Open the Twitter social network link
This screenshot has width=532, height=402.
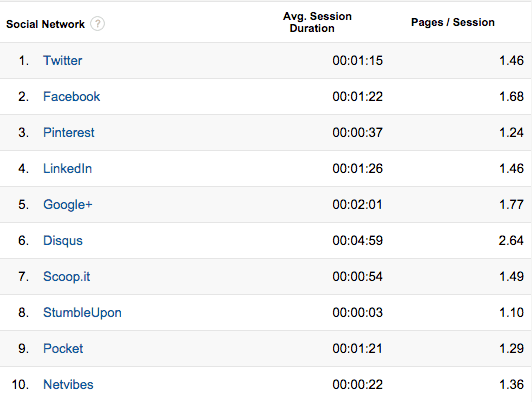coord(62,61)
